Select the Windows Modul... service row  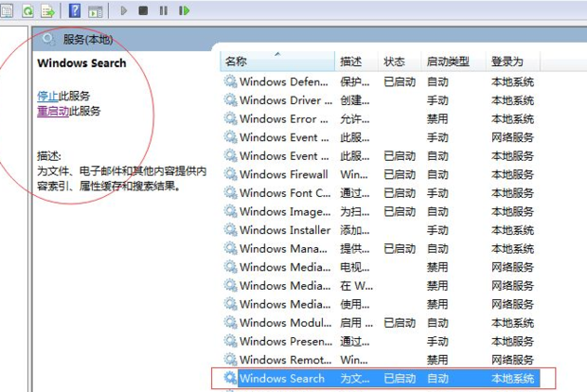381,323
